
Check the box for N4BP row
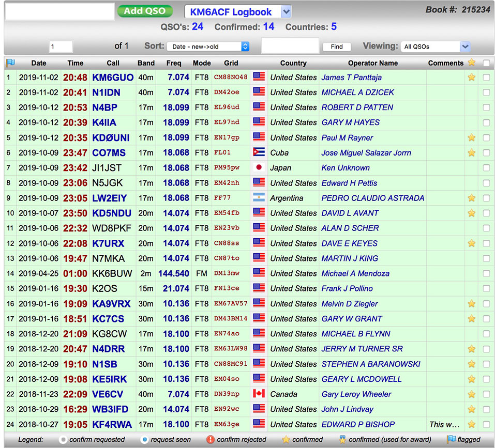tap(487, 107)
